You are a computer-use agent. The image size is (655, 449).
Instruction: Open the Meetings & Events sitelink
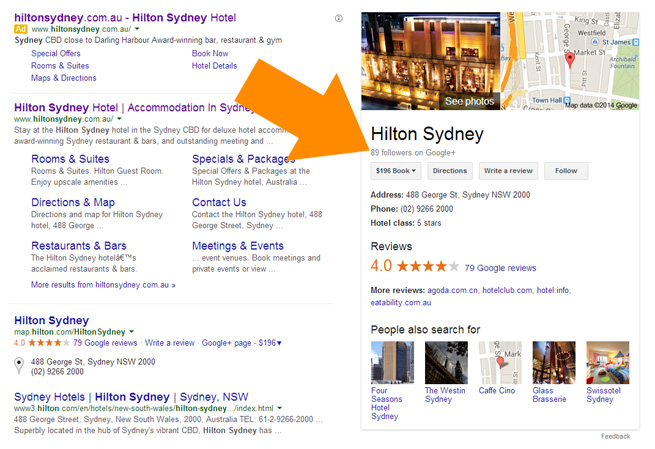238,246
